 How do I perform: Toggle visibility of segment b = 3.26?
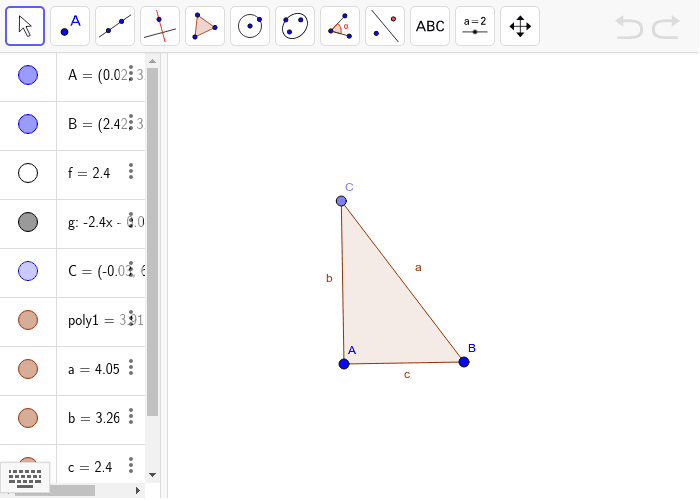click(28, 418)
